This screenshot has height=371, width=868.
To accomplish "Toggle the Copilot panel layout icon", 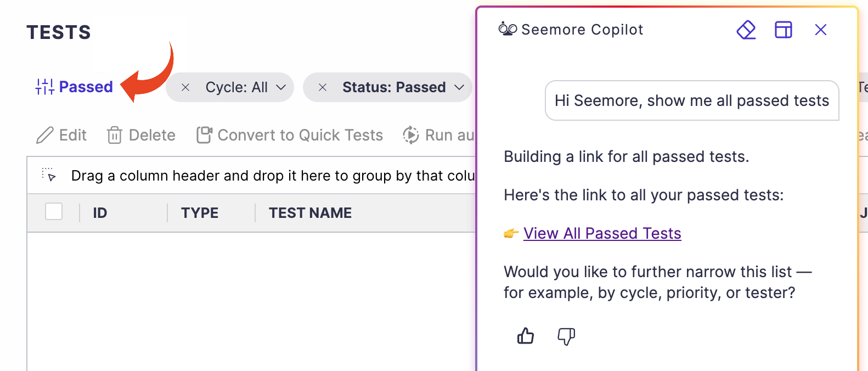I will point(784,30).
